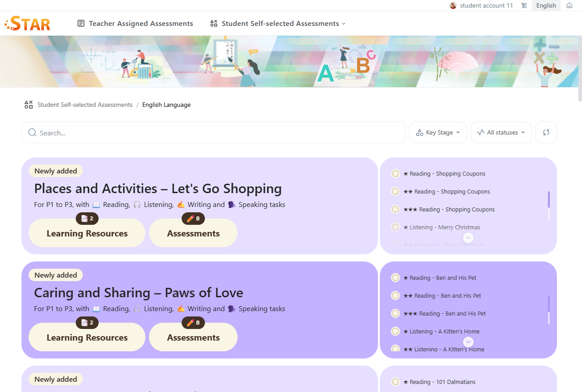Viewport: 582px width, 392px height.
Task: Open the All statuses filter dropdown
Action: click(501, 132)
